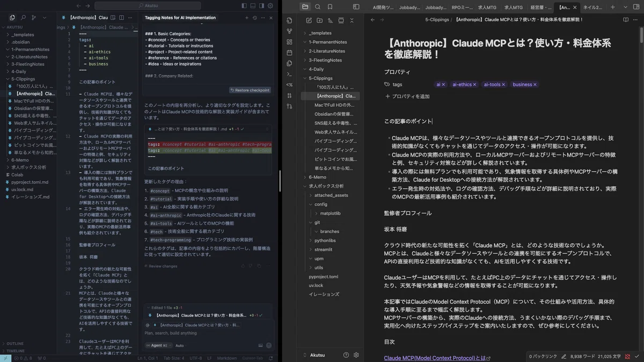
Task: Open Agent mode dropdown in chat
Action: [159, 345]
